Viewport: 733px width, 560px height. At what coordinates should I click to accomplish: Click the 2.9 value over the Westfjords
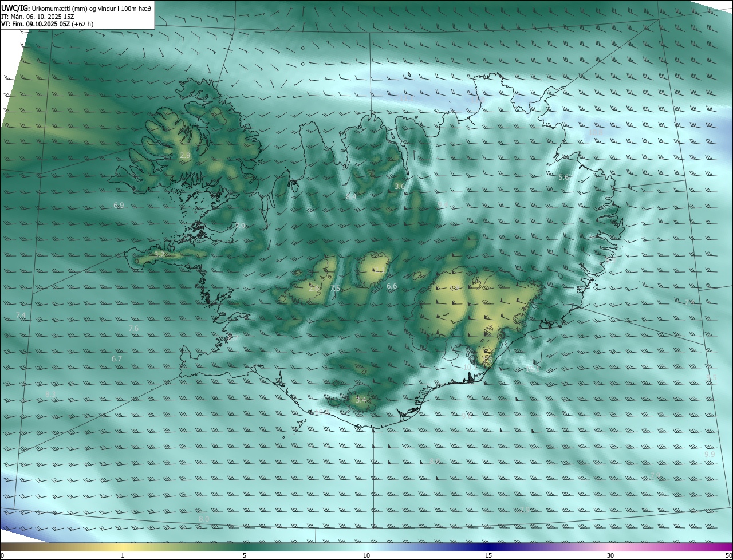click(x=185, y=155)
